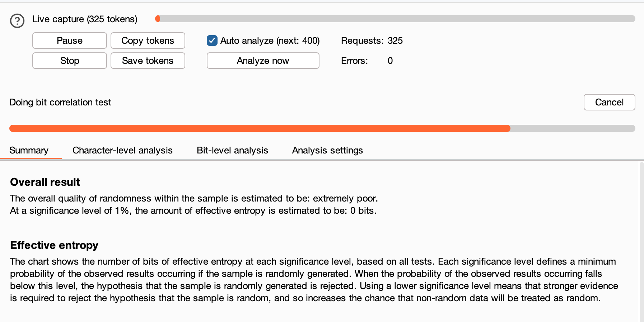Click the vertical scrollbar in Summary panel
The image size is (644, 322).
[641, 240]
